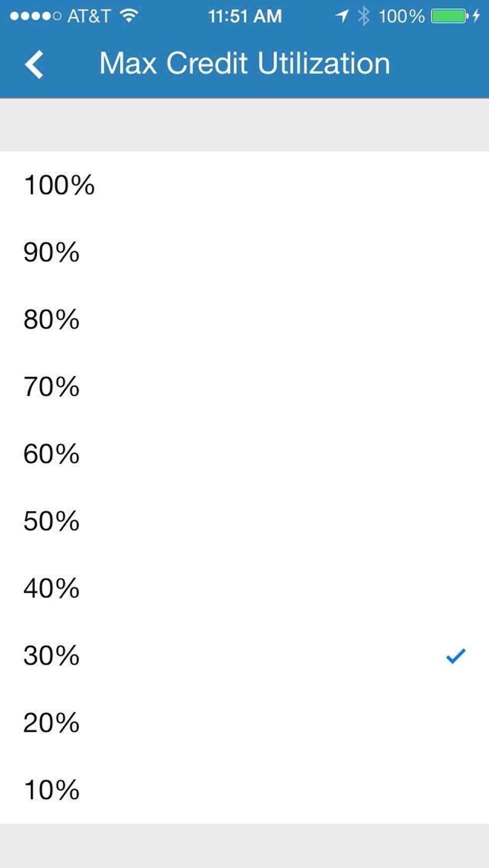Screen dimensions: 489x868
Task: Tap the location arrow icon
Action: click(x=343, y=15)
